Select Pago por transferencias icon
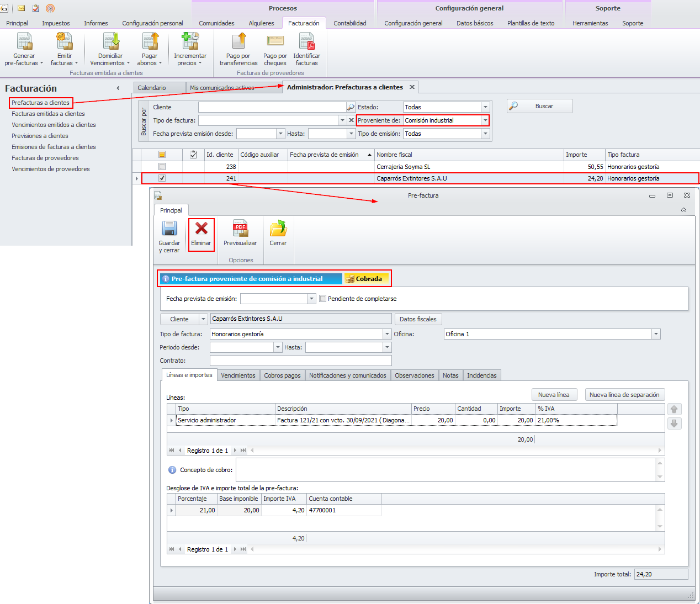The width and height of the screenshot is (700, 604). tap(238, 43)
